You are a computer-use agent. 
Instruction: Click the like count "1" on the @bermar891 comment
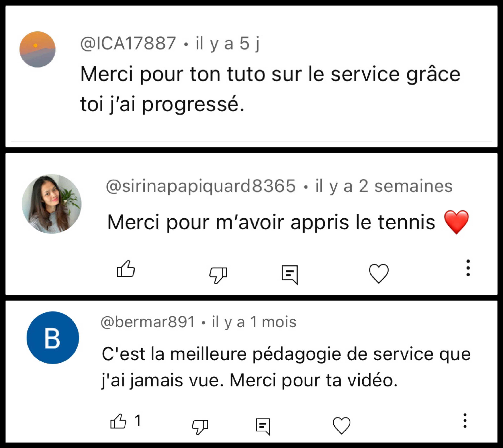coord(138,420)
